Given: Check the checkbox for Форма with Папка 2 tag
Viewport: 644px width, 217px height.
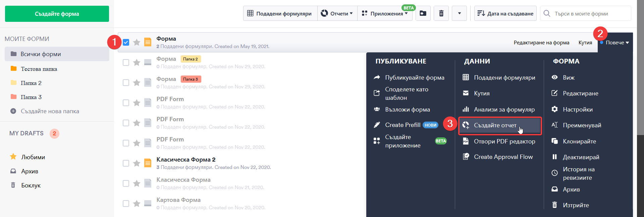Looking at the screenshot, I should pos(126,62).
